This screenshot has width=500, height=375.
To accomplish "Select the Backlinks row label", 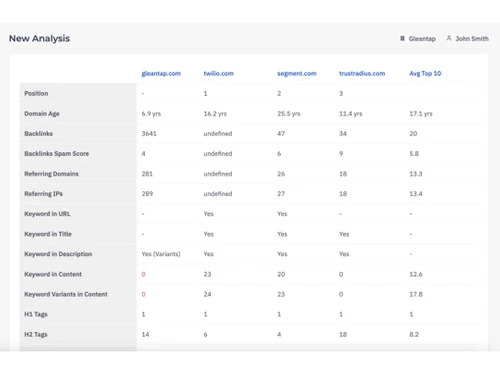I will [x=38, y=134].
